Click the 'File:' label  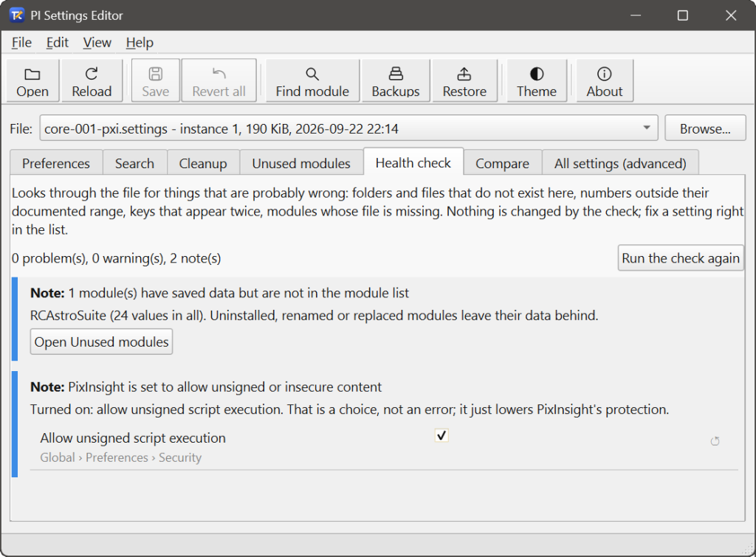[x=21, y=128]
